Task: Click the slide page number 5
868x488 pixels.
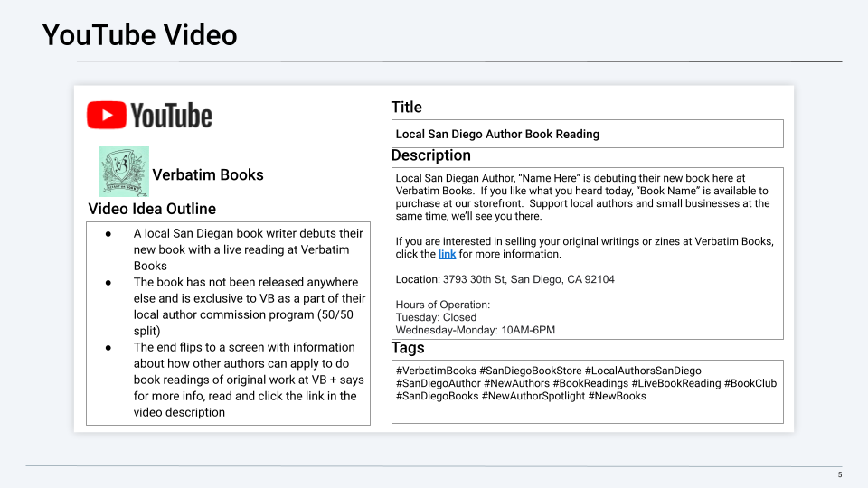Action: click(840, 474)
